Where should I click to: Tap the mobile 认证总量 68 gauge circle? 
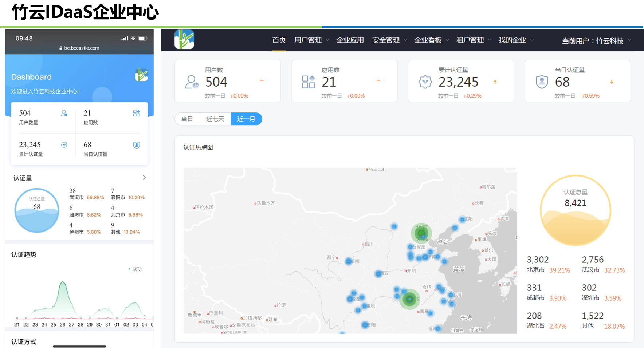(x=37, y=210)
